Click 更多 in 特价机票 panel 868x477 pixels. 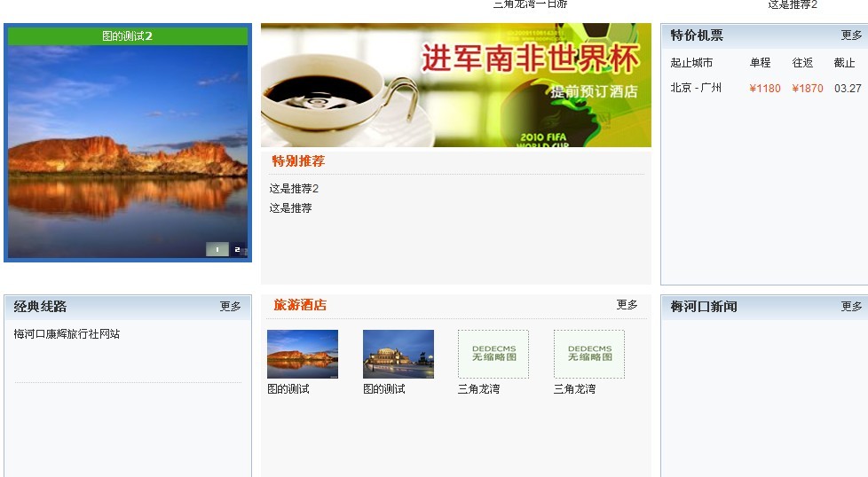coord(851,35)
